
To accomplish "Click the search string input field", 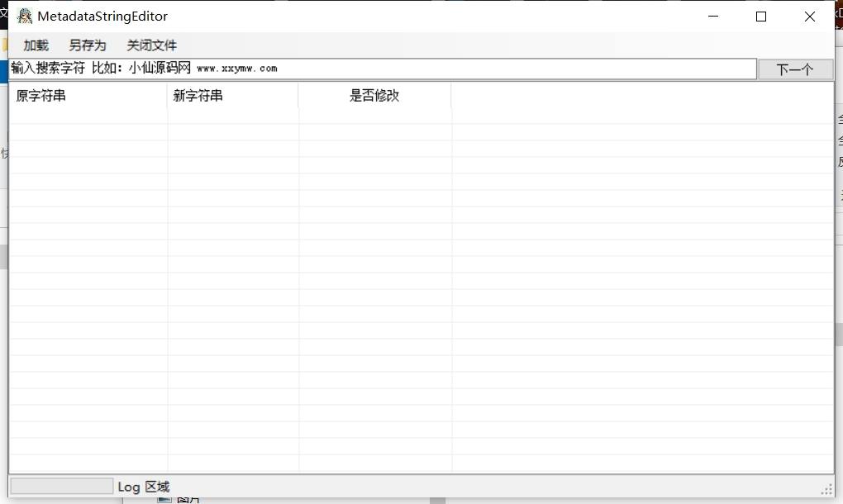I will pos(383,69).
